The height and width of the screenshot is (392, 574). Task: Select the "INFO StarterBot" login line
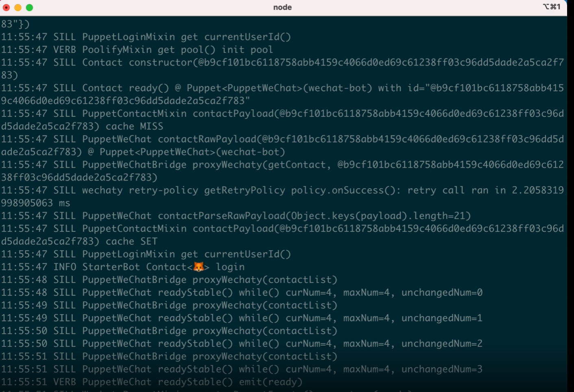tap(123, 267)
